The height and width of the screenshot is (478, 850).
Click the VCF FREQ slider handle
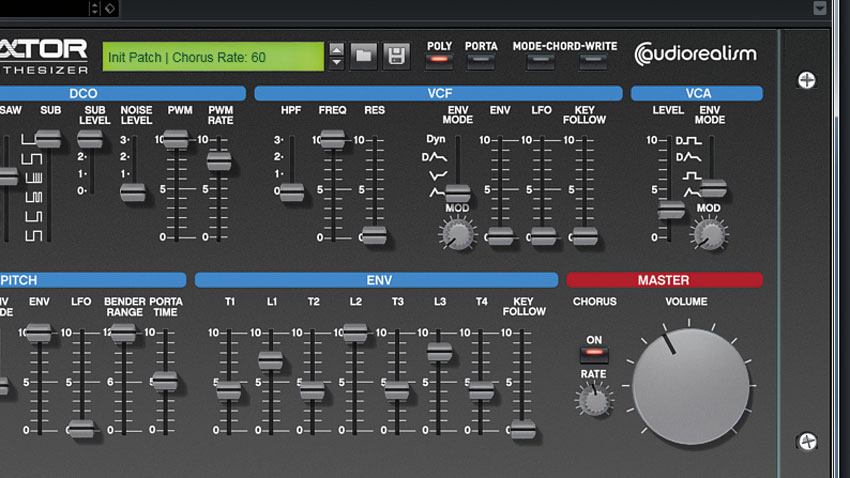[333, 139]
